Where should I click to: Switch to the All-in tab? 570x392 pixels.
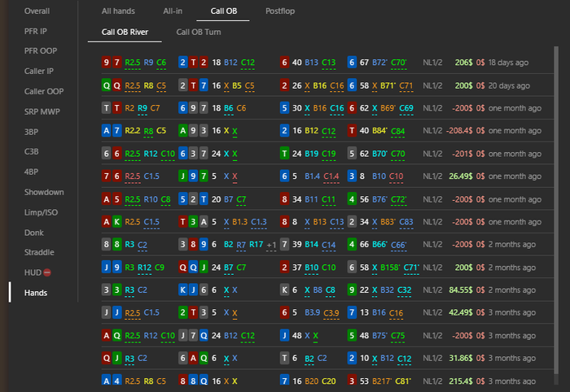pyautogui.click(x=173, y=11)
